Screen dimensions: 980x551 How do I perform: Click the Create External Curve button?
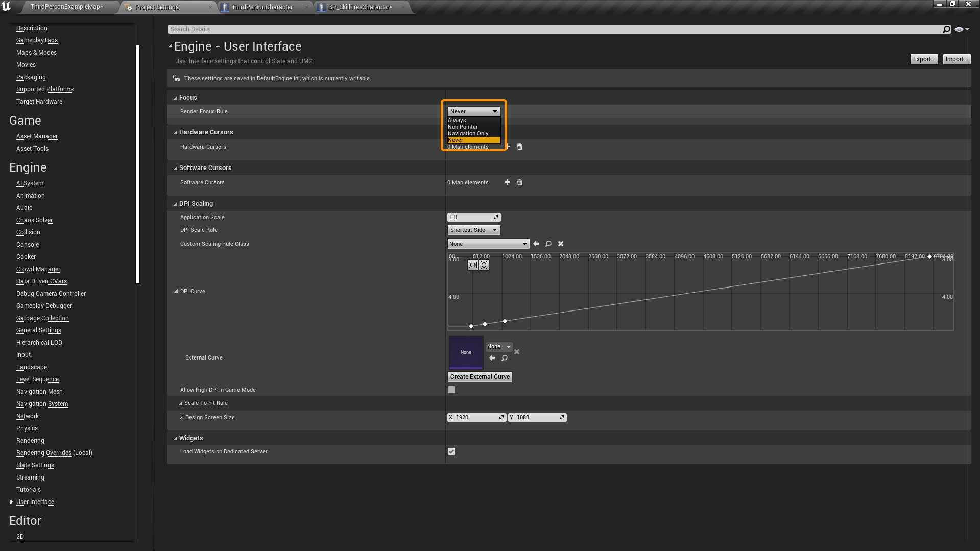480,377
